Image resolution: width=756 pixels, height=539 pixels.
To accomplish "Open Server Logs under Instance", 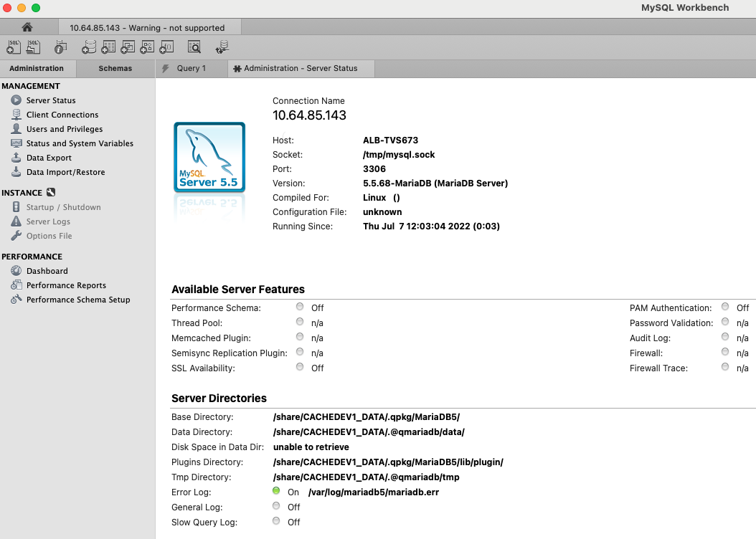I will click(x=48, y=221).
